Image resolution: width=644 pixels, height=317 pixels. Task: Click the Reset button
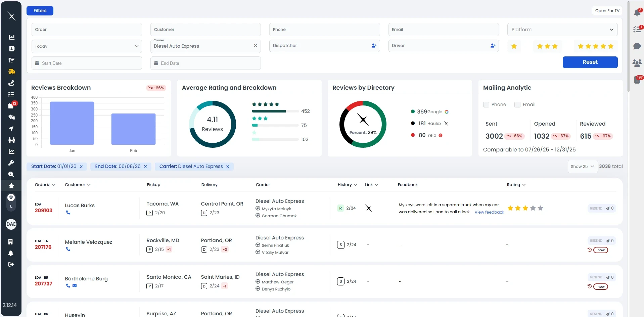pyautogui.click(x=590, y=62)
